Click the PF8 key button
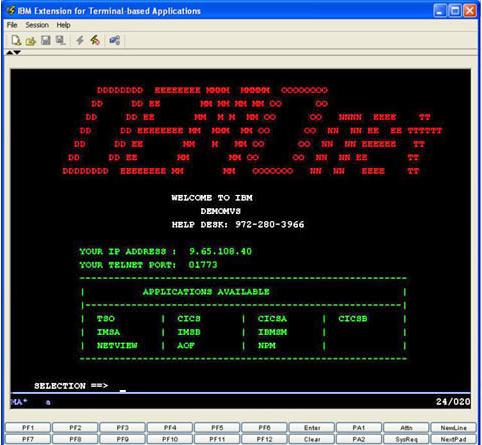Viewport: 482px width, 445px height. click(x=75, y=439)
